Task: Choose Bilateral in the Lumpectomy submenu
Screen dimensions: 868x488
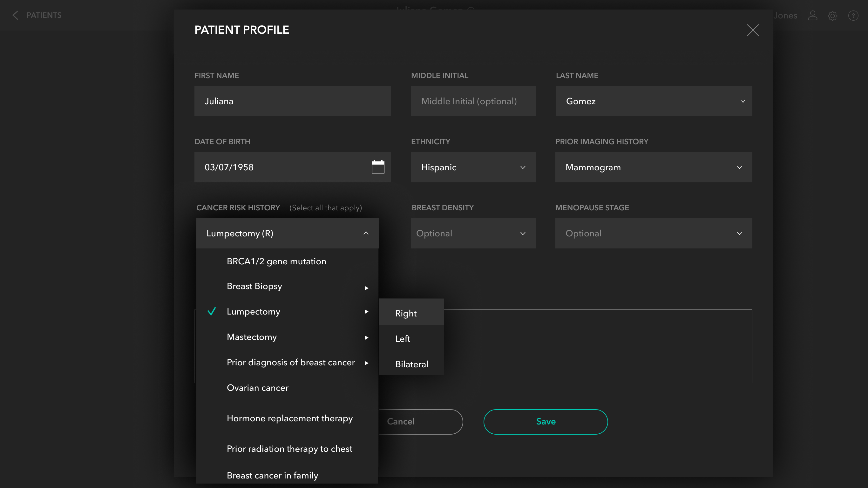Action: click(411, 364)
